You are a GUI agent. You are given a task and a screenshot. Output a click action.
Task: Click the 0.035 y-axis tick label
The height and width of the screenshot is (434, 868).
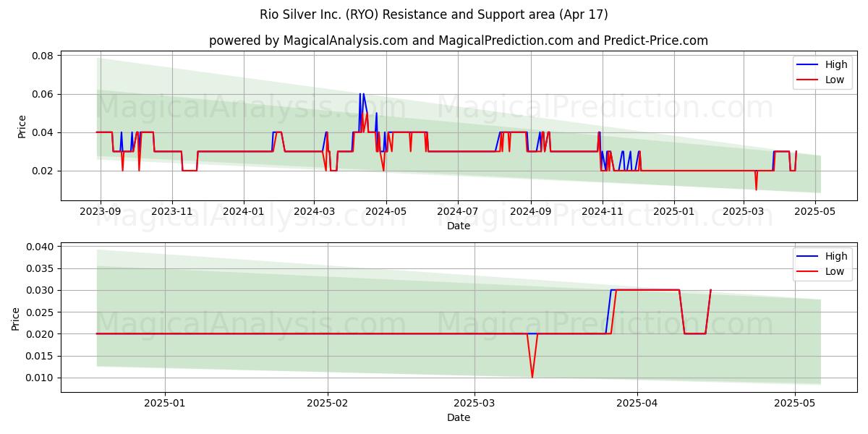point(41,268)
